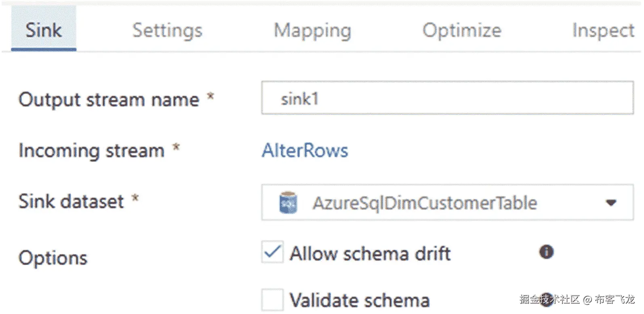This screenshot has height=314, width=644.
Task: Click the Azure SQL database icon
Action: tap(288, 203)
